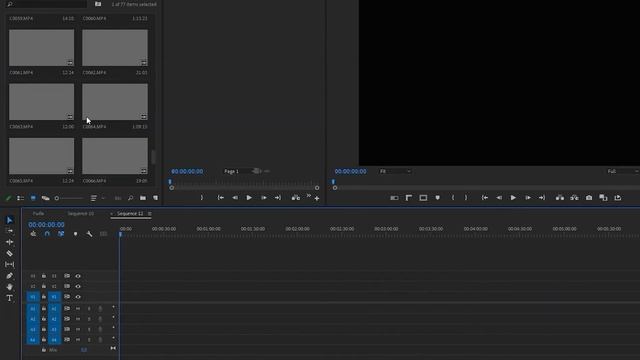Mute audio track A1
This screenshot has width=640, height=360.
coord(78,309)
